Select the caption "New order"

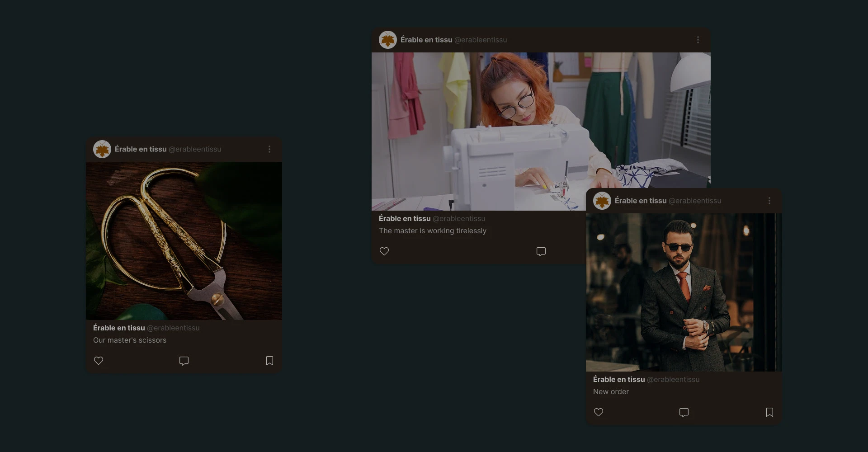(x=611, y=391)
